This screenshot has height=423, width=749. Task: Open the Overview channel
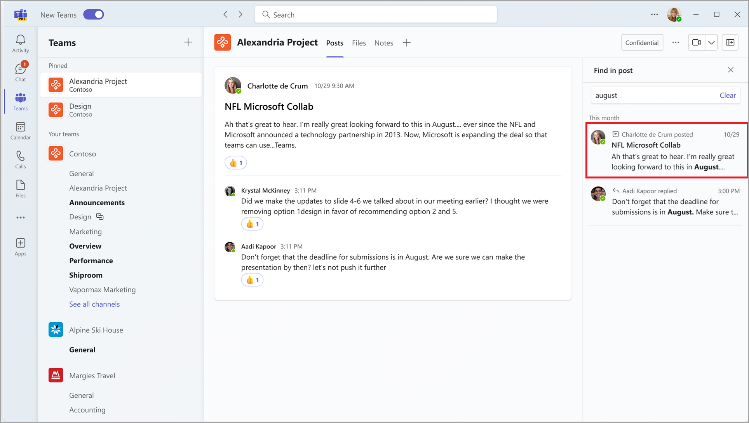(86, 246)
